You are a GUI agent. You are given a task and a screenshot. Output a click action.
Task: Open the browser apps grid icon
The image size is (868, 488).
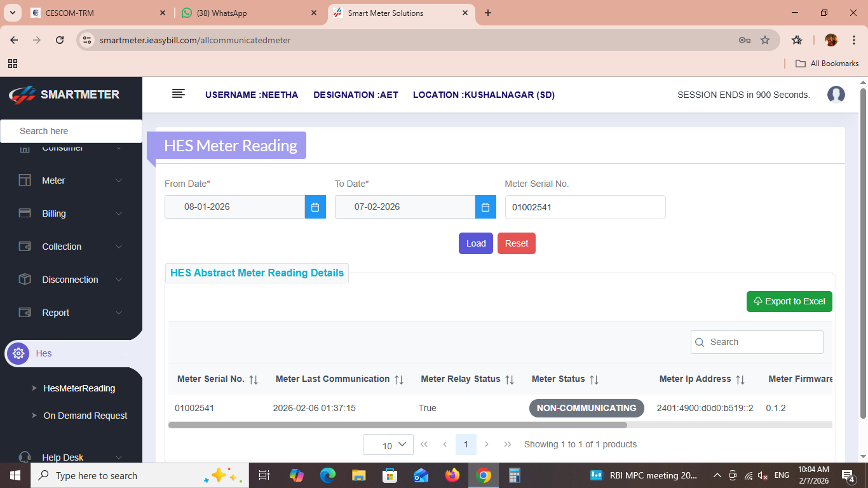pos(13,64)
